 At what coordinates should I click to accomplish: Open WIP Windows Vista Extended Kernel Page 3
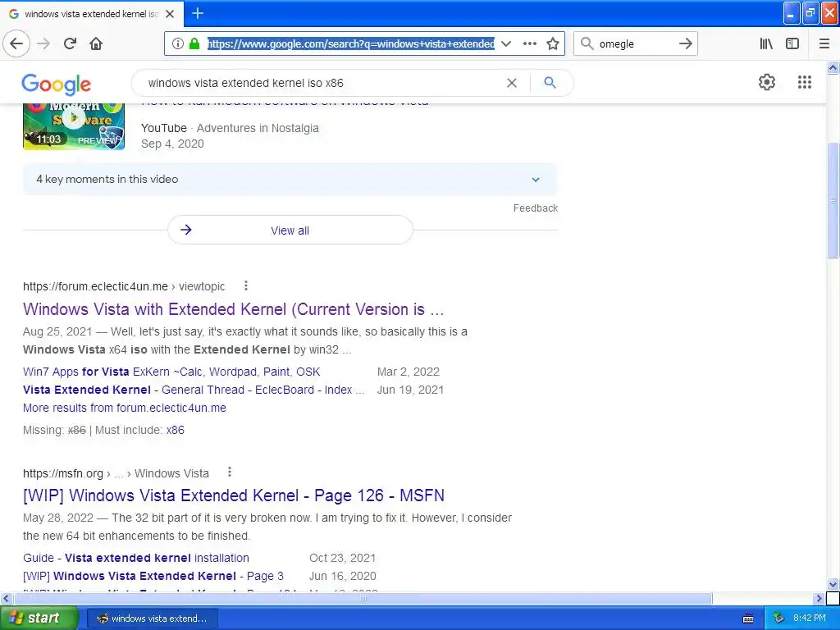tap(153, 577)
